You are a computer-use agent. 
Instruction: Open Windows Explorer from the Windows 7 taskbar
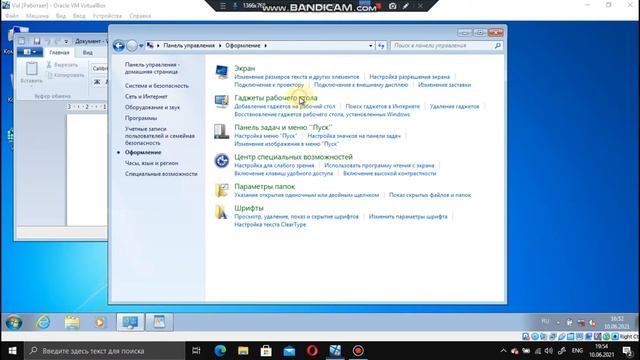point(72,322)
